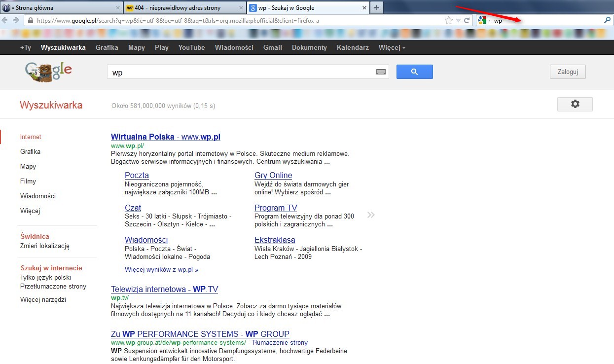The image size is (614, 364).
Task: Open Gmail in Google top bar
Action: 273,48
